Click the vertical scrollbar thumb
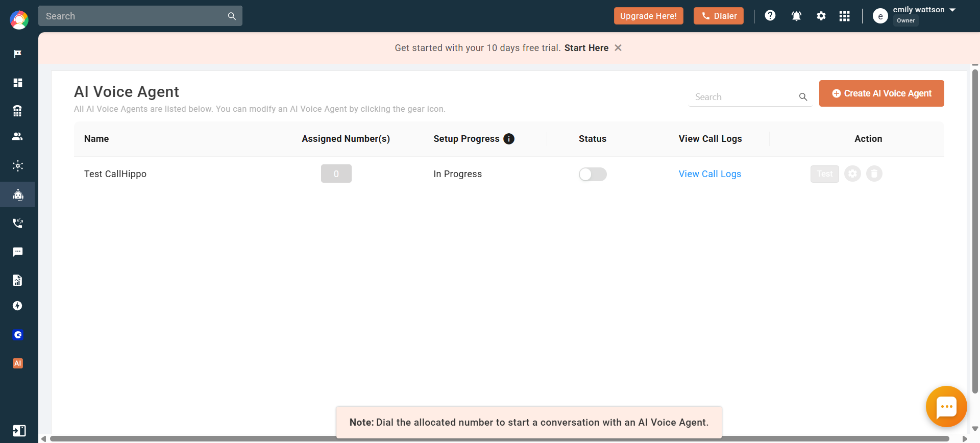The width and height of the screenshot is (980, 443). tap(975, 231)
